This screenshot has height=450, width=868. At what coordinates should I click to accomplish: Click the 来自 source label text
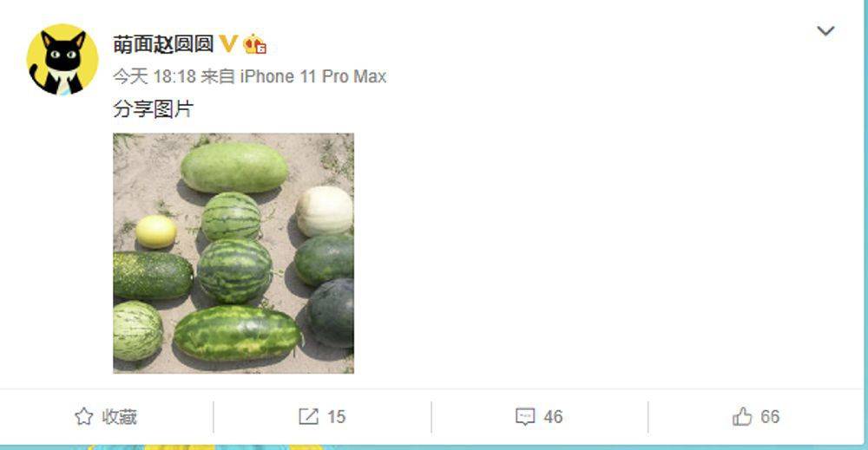(218, 76)
